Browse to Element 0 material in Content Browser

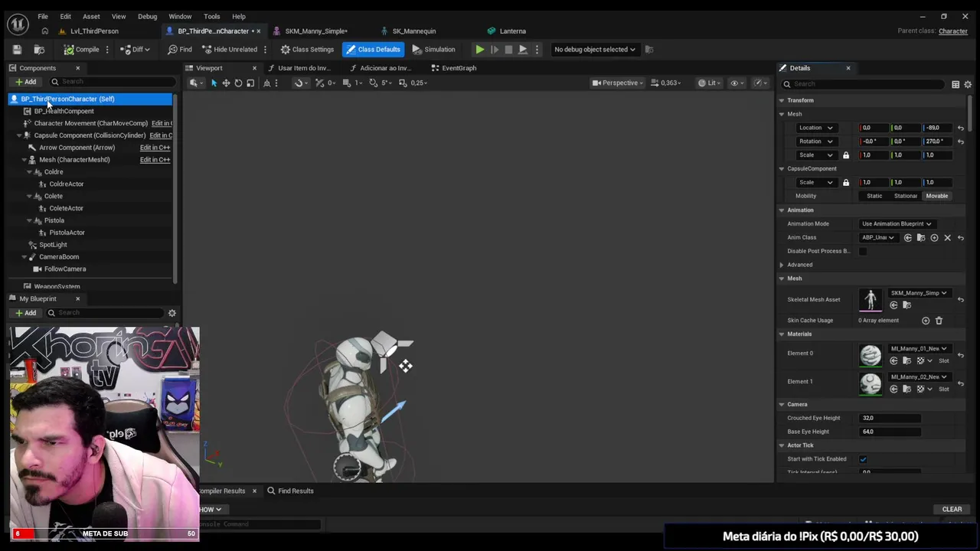(x=906, y=360)
